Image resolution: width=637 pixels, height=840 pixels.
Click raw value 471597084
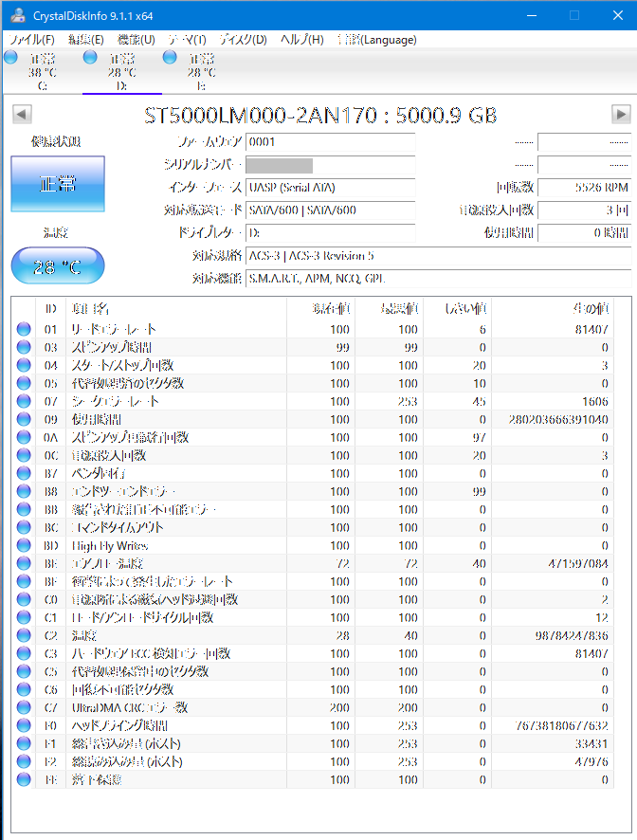578,563
